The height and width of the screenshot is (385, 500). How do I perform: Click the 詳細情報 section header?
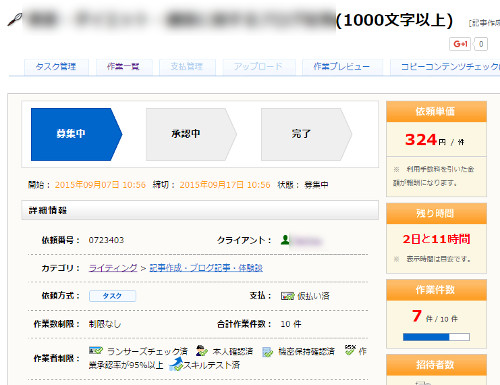click(200, 210)
